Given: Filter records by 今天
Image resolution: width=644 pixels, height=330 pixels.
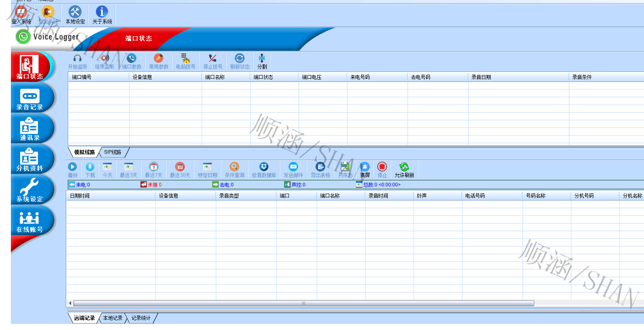Looking at the screenshot, I should (x=107, y=170).
